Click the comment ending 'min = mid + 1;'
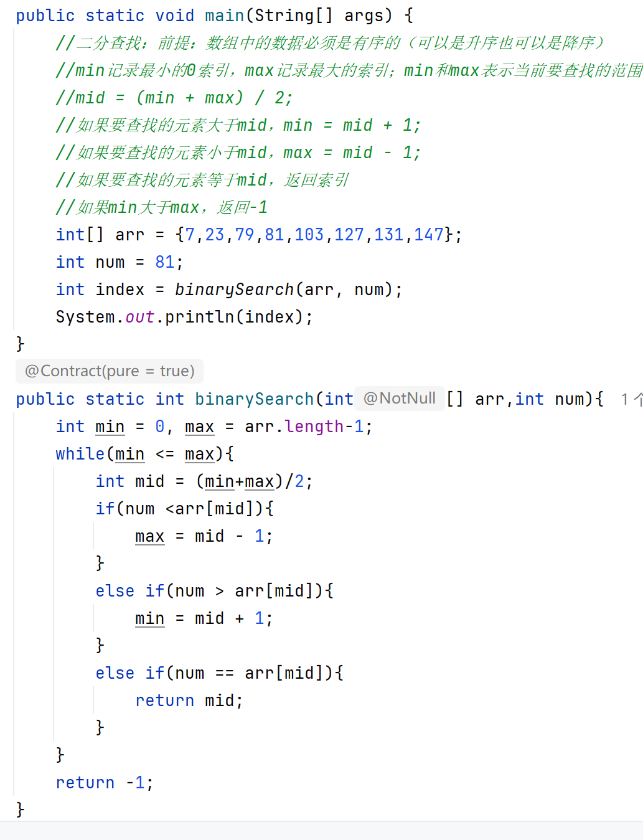The height and width of the screenshot is (840, 643). pyautogui.click(x=238, y=125)
